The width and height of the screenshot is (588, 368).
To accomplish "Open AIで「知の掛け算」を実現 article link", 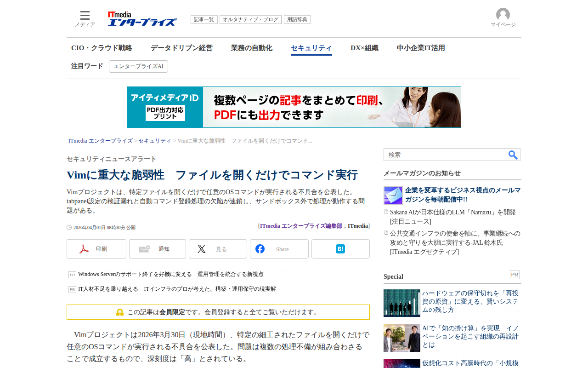I will point(471,336).
